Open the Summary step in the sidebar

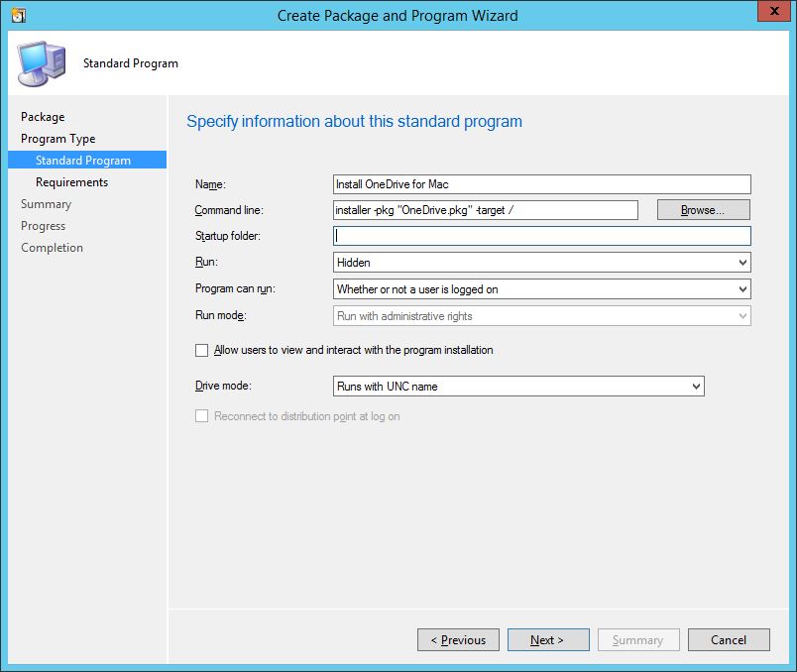tap(46, 203)
